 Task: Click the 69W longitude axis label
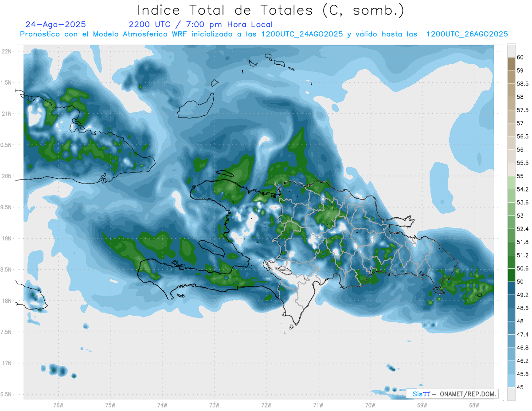(422, 405)
